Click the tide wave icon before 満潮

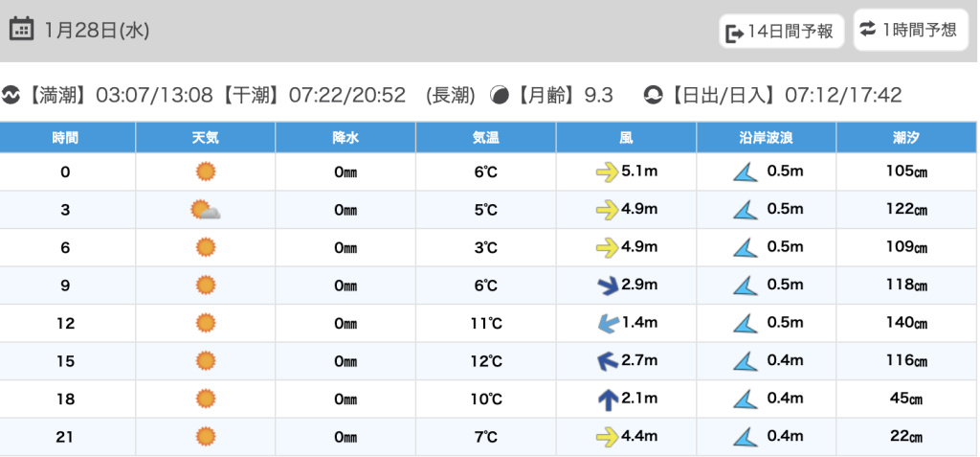pyautogui.click(x=11, y=95)
